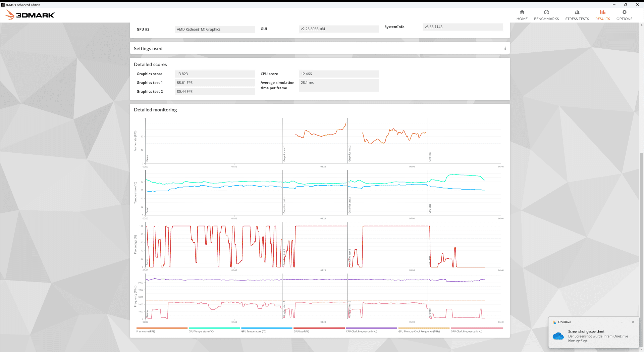The height and width of the screenshot is (352, 644).
Task: Toggle GPU Load (%) legend item
Action: (319, 330)
